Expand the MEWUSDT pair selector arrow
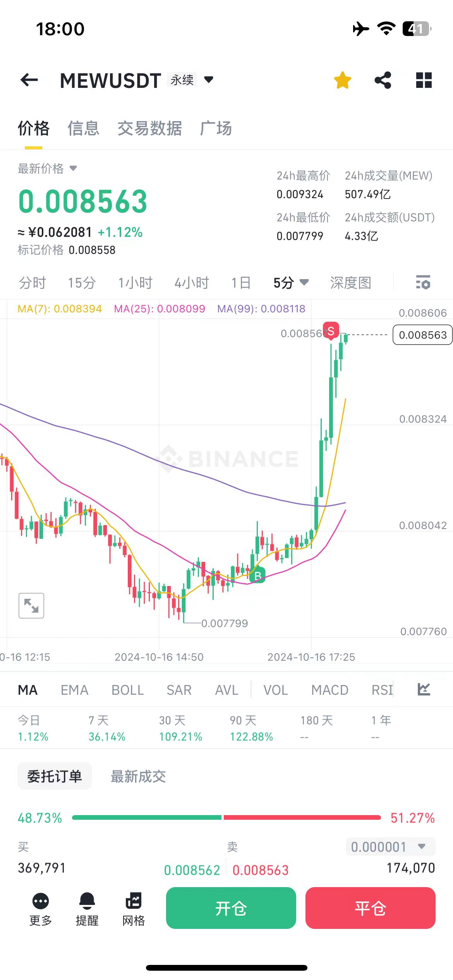The image size is (453, 980). 209,80
